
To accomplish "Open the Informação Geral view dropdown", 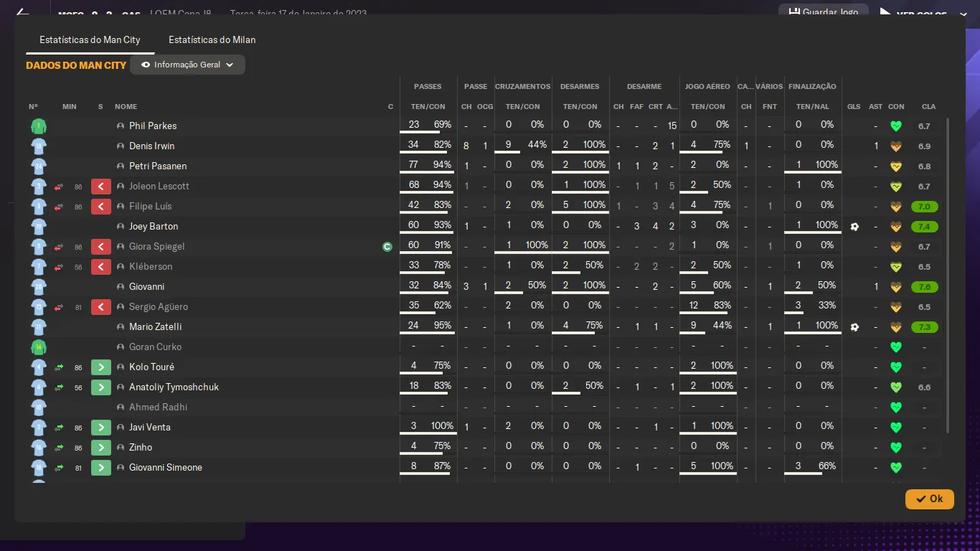I will point(187,65).
